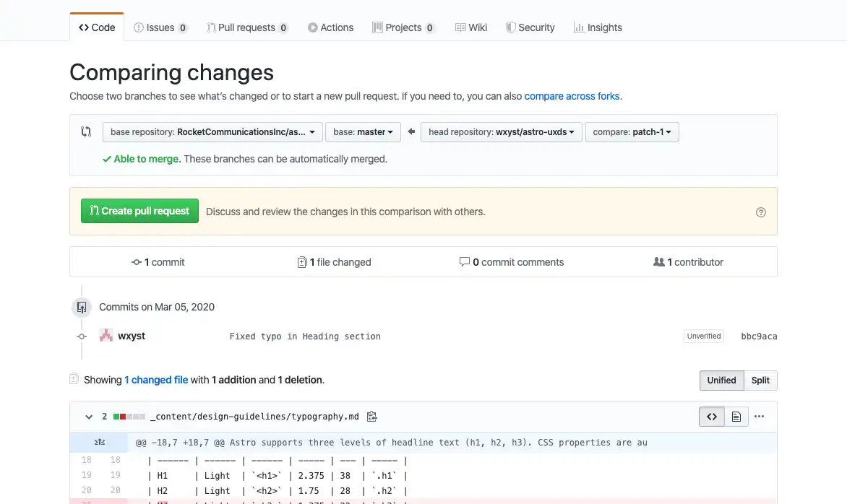This screenshot has height=504, width=847.
Task: Click the file icon beside 1 file changed
Action: [302, 262]
